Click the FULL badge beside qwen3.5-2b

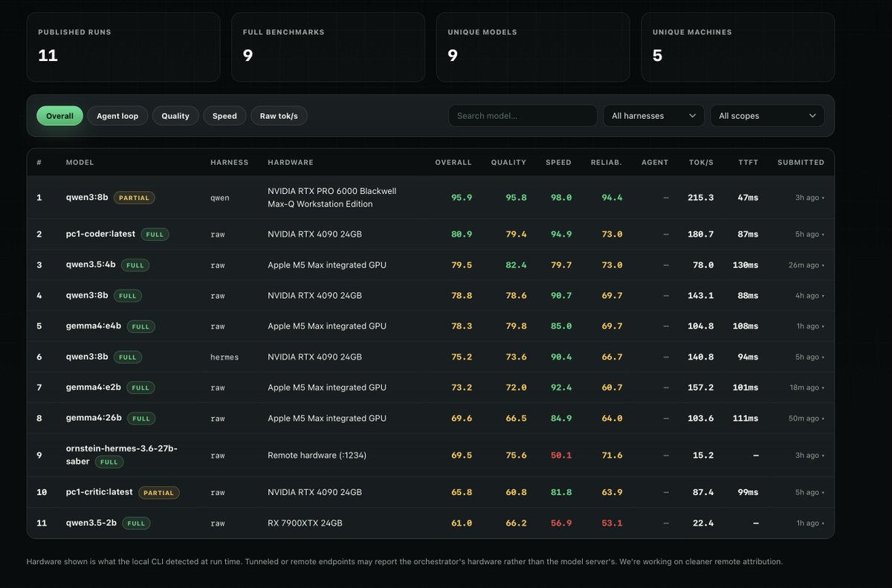point(136,523)
